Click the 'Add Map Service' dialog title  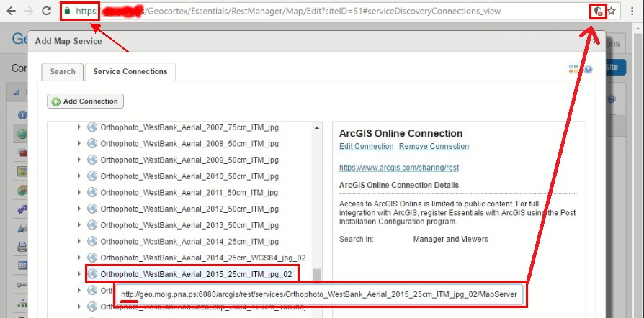point(68,41)
